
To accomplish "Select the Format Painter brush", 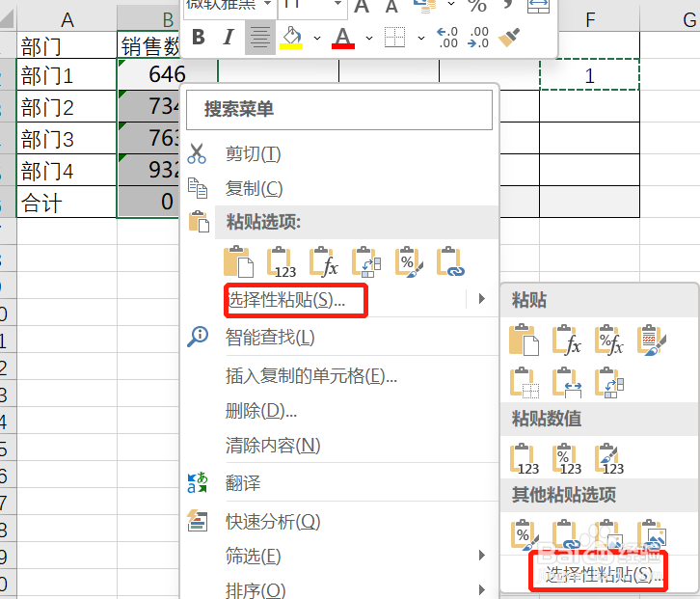I will pyautogui.click(x=509, y=38).
